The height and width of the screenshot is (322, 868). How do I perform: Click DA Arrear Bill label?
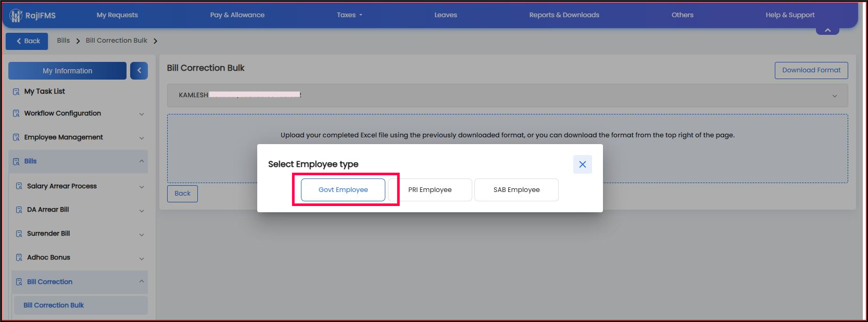click(48, 210)
